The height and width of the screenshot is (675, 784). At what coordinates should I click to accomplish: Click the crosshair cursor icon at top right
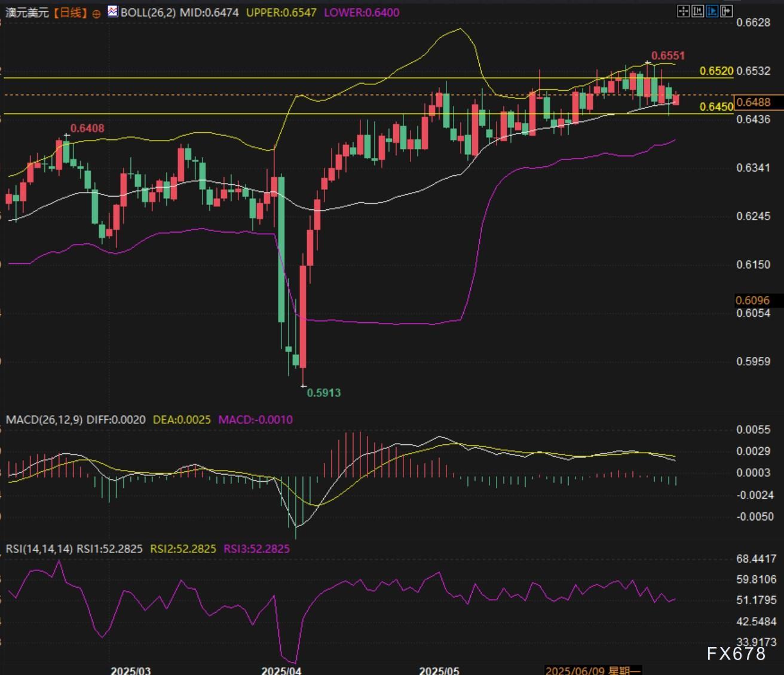point(683,11)
